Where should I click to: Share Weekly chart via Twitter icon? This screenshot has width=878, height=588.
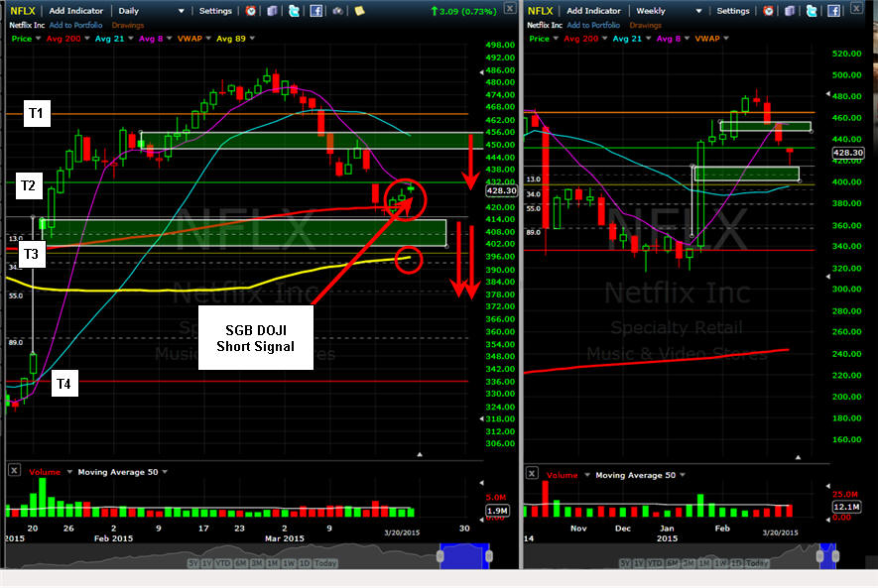click(812, 11)
